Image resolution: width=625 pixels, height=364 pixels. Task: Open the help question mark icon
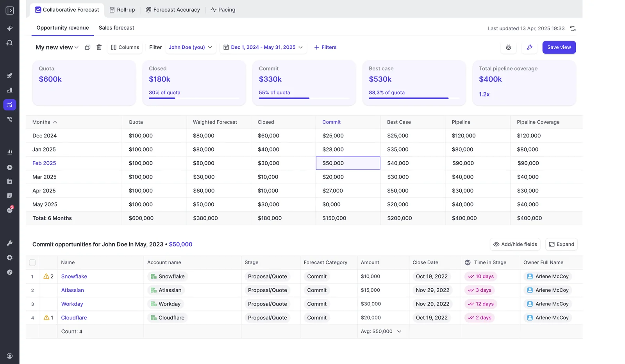coord(10,272)
